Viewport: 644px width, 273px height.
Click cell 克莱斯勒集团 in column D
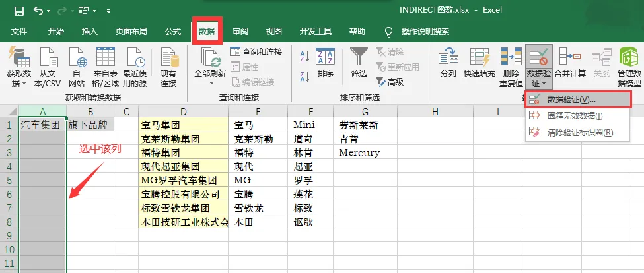183,138
